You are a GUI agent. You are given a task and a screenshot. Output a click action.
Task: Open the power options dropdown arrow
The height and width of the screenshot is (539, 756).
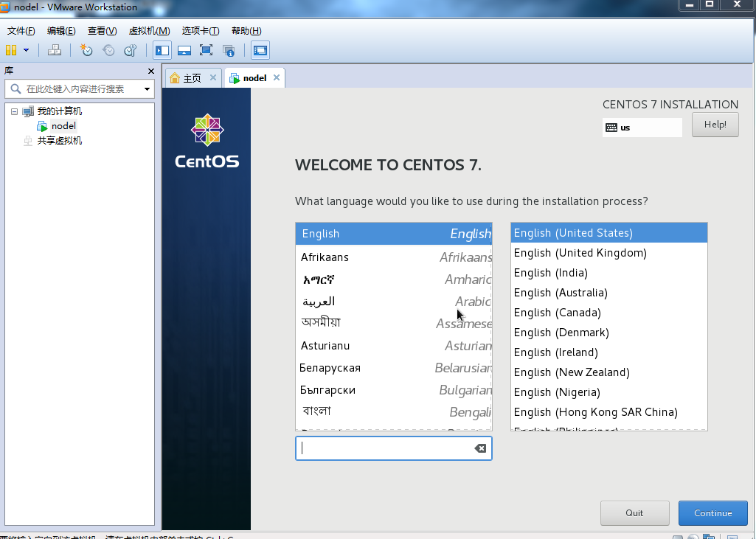26,50
